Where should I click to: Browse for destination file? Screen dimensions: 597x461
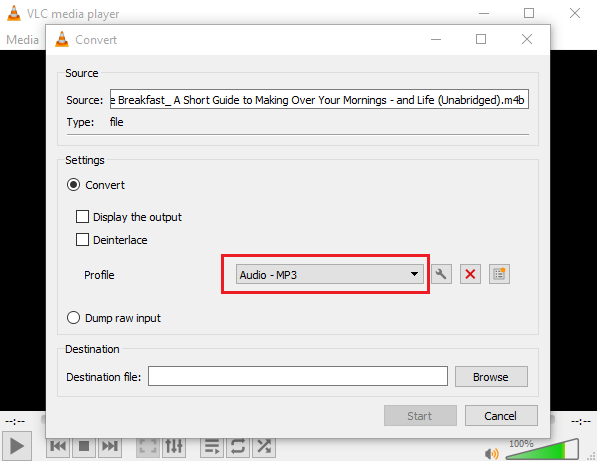pos(491,376)
